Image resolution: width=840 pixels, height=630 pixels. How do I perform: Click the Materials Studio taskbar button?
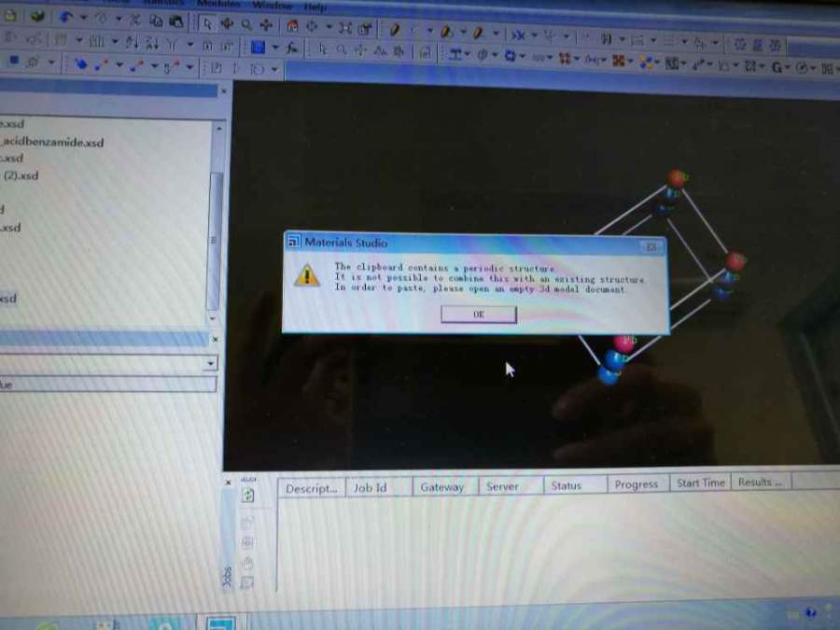pyautogui.click(x=221, y=623)
